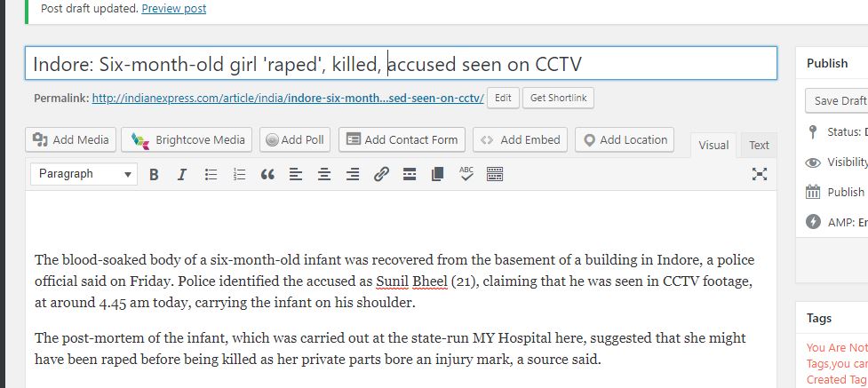
Task: Open the Preview post link
Action: pyautogui.click(x=174, y=9)
